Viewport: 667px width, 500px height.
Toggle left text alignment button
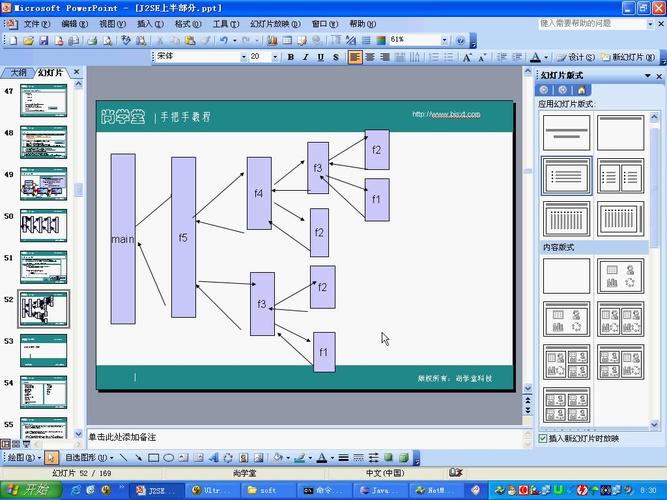tap(355, 57)
